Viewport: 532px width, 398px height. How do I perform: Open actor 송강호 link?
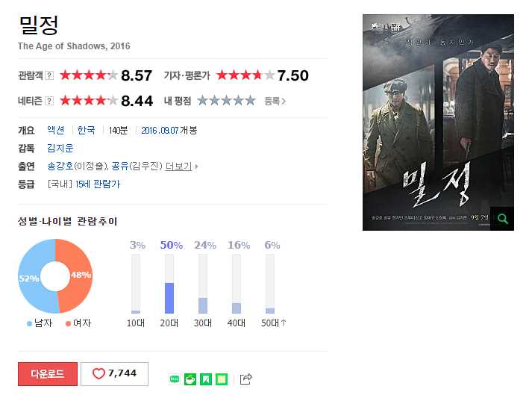point(60,166)
